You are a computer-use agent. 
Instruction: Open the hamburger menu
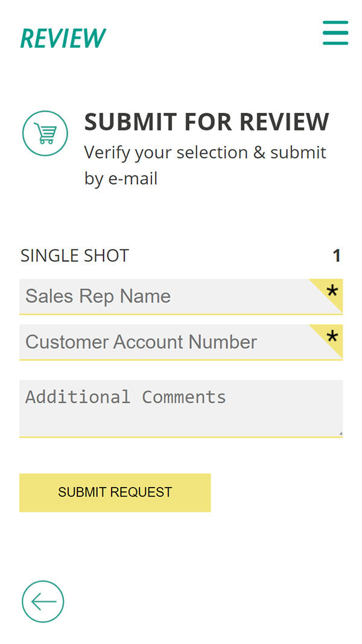[x=335, y=33]
